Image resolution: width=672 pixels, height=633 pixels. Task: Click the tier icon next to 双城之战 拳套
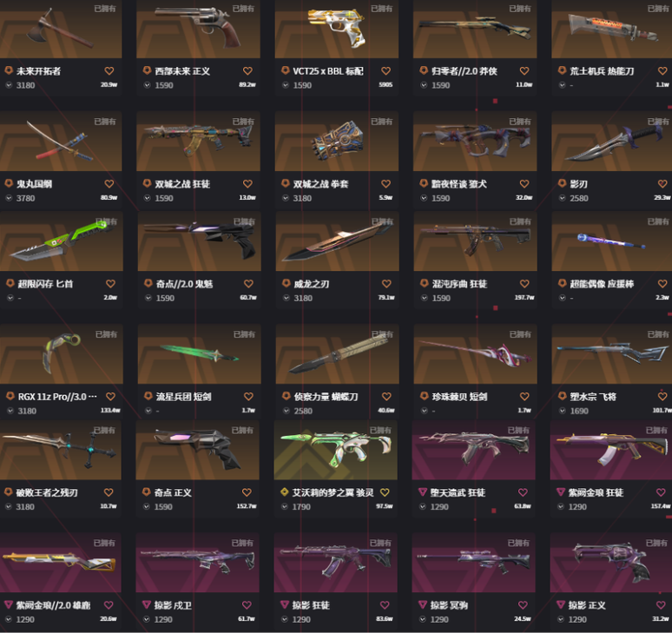[x=285, y=183]
